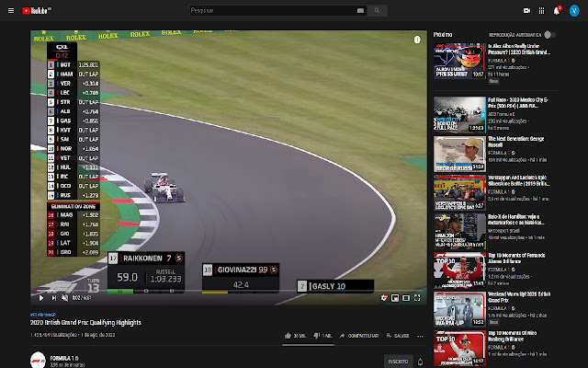Switch to miniplayer mode
Image resolution: width=588 pixels, height=368 pixels.
coord(395,298)
